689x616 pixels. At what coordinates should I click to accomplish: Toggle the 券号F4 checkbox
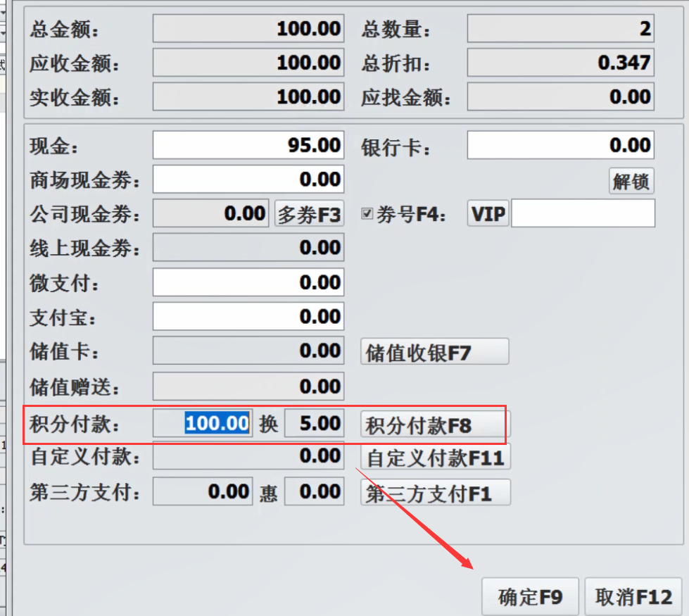(x=367, y=214)
